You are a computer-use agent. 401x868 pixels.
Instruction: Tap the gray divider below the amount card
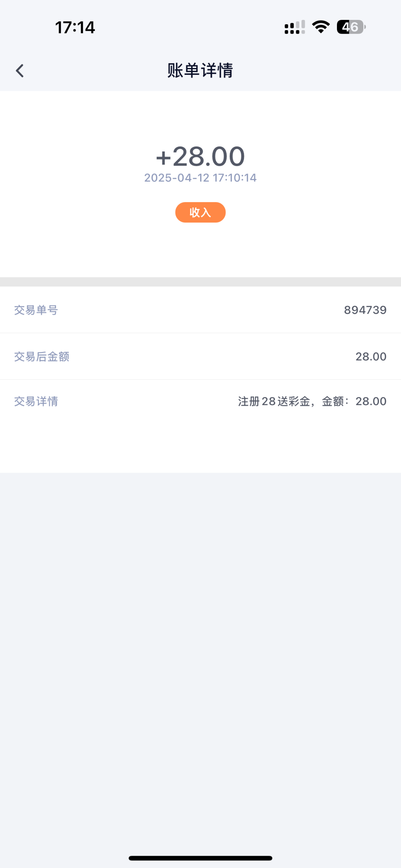coord(200,282)
